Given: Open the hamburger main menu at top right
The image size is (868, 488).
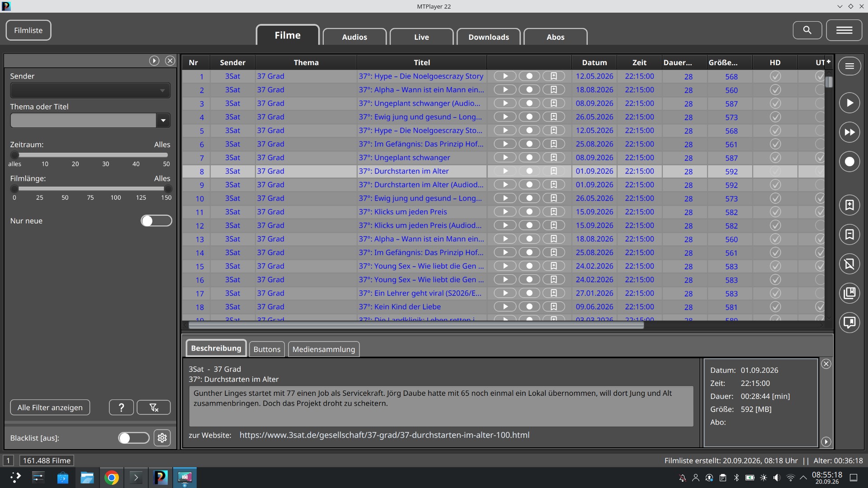Looking at the screenshot, I should click(844, 30).
